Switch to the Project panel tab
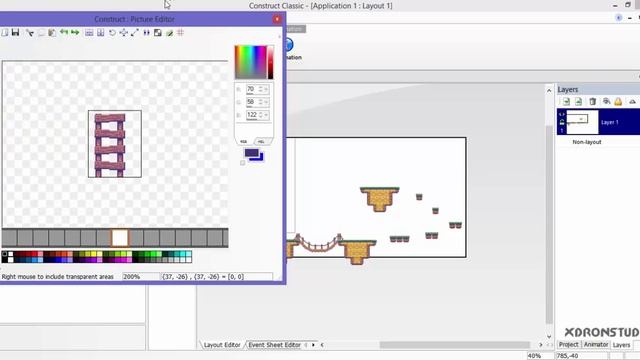 pos(569,344)
